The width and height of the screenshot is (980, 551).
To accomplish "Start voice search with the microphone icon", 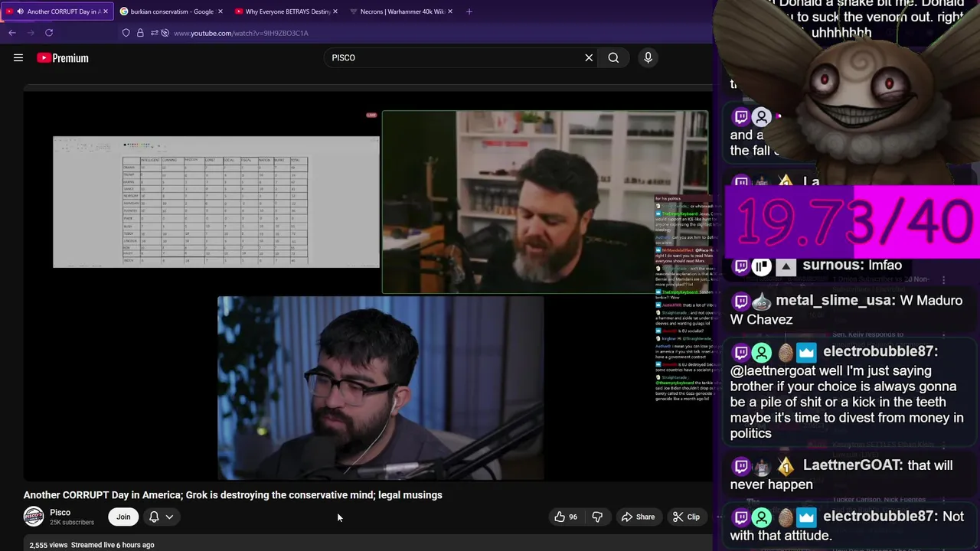I will point(648,57).
